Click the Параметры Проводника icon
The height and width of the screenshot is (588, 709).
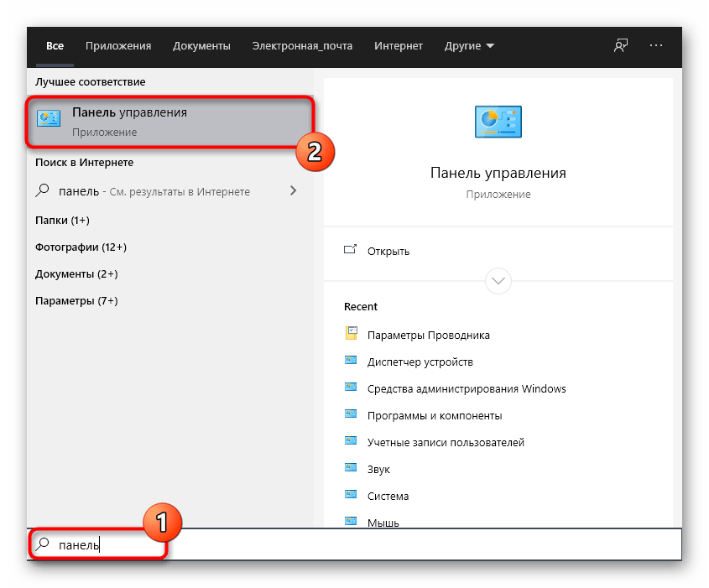point(352,335)
